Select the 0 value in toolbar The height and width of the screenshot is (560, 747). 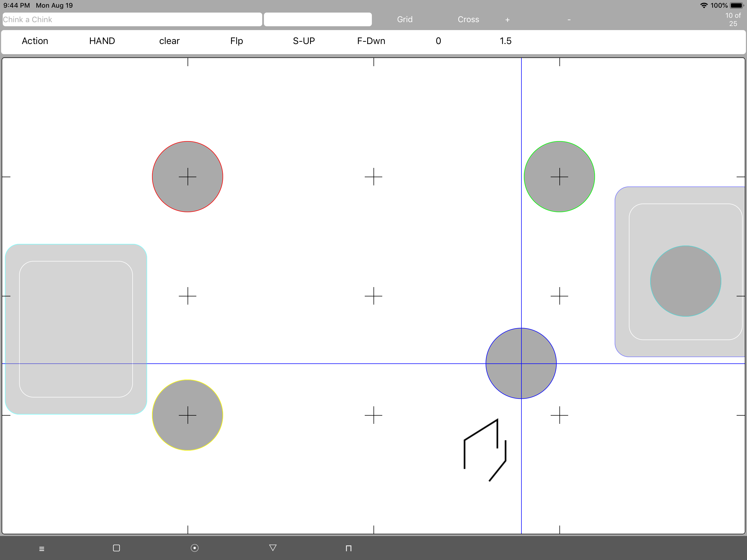438,41
